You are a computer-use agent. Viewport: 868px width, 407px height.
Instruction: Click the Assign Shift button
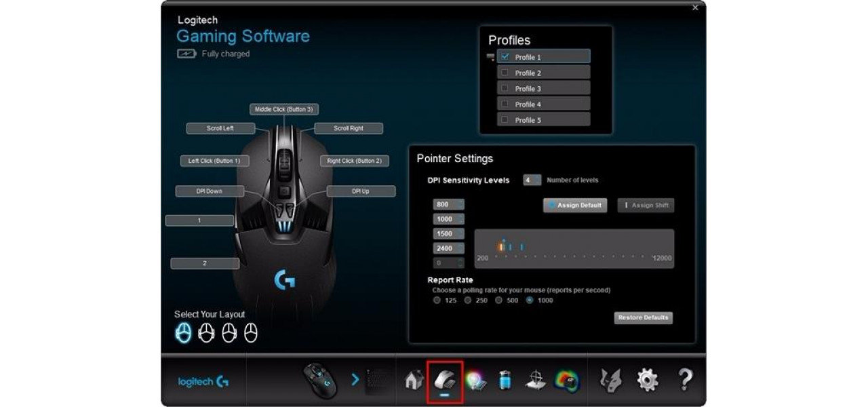pos(646,205)
